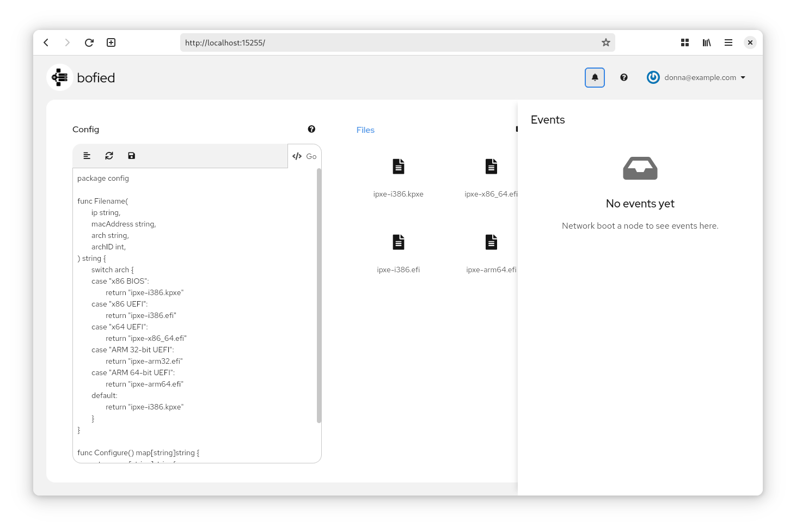Click the Config section title
The width and height of the screenshot is (796, 532).
86,130
